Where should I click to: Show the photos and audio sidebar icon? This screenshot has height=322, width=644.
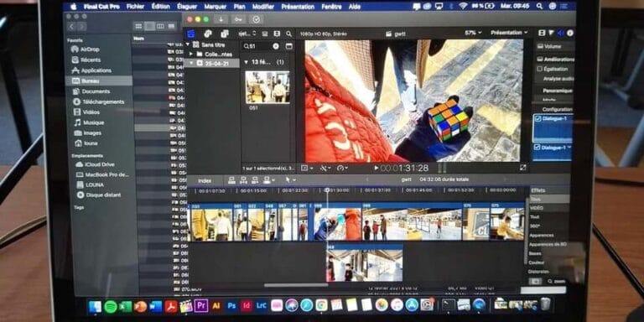click(208, 34)
